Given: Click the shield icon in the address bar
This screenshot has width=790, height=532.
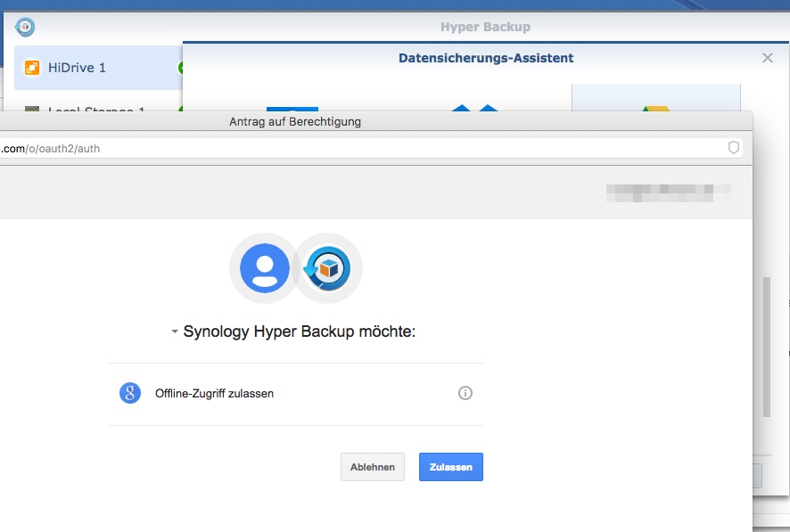Looking at the screenshot, I should [x=734, y=148].
